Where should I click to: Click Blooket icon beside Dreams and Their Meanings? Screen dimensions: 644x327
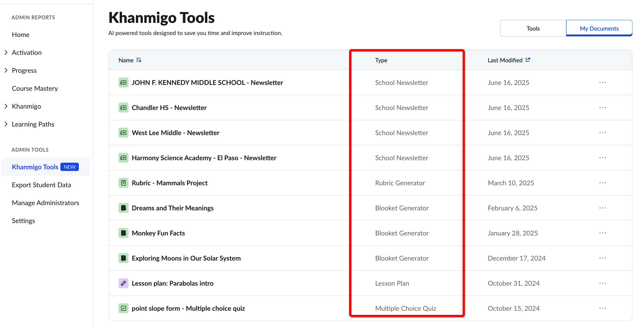click(123, 208)
